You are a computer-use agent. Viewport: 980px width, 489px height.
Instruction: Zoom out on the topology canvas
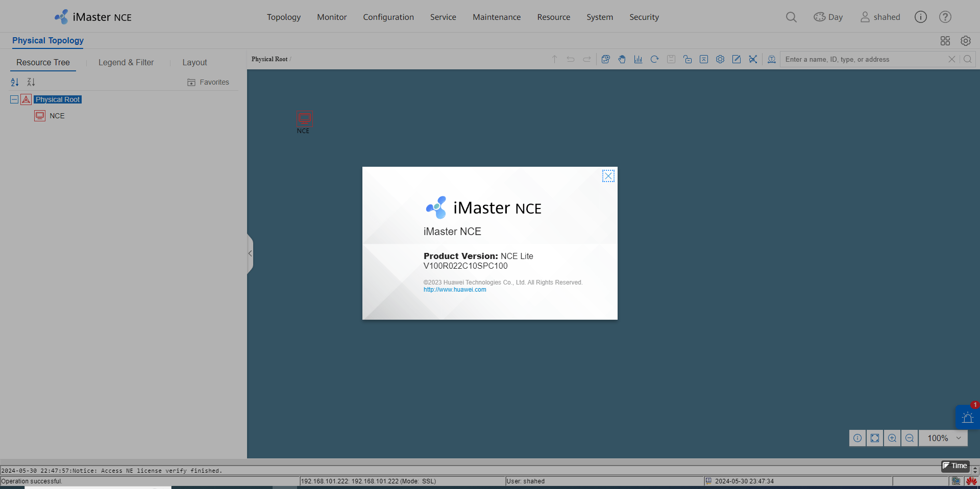[910, 438]
